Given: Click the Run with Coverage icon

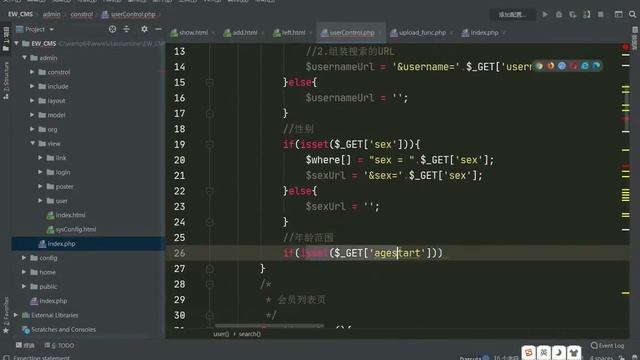Looking at the screenshot, I should click(573, 14).
